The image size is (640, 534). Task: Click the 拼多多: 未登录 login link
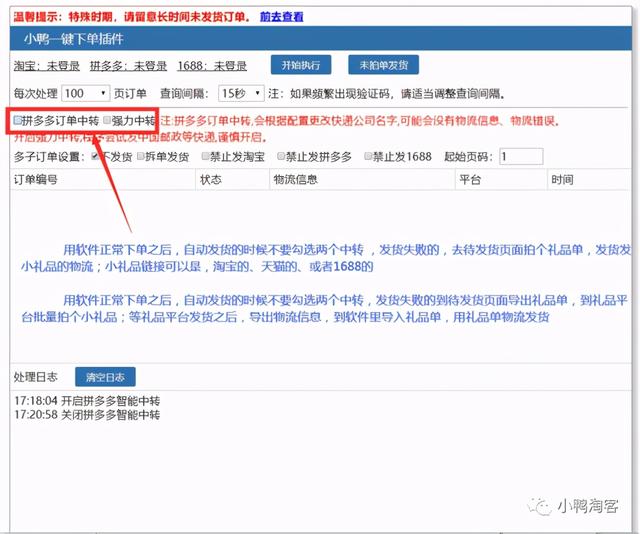128,66
